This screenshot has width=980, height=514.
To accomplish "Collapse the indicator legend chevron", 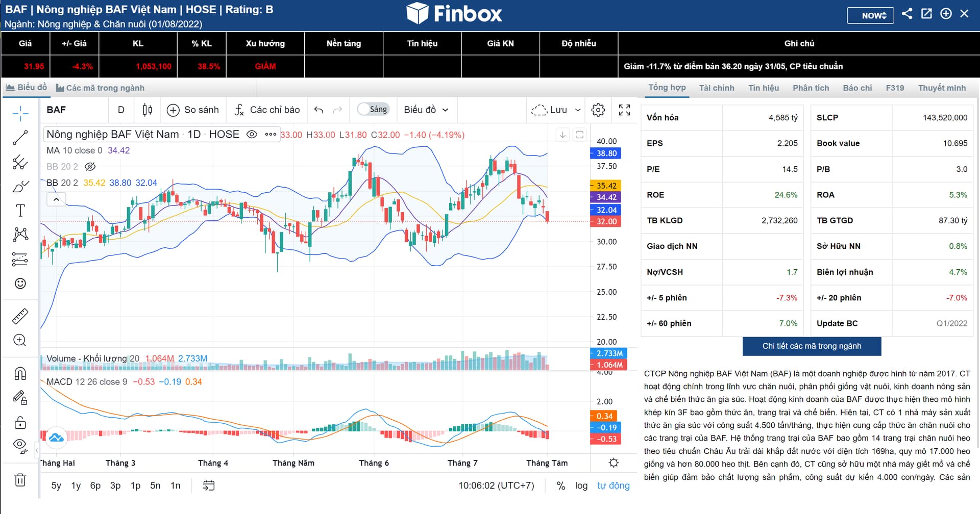I will point(56,199).
